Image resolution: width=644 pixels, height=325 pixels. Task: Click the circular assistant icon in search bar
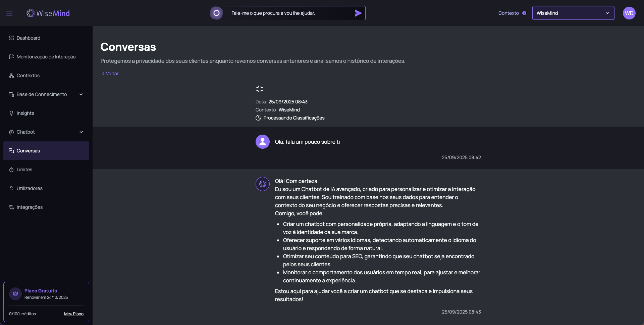pos(217,13)
